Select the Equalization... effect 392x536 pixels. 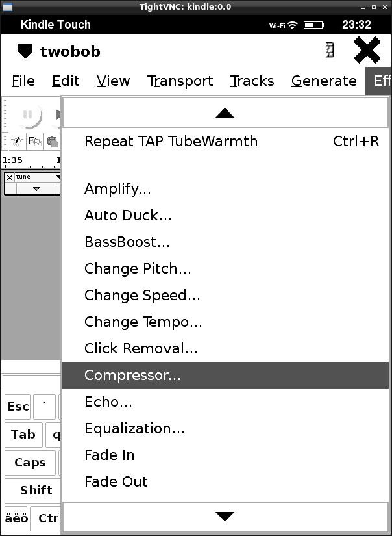pyautogui.click(x=134, y=428)
